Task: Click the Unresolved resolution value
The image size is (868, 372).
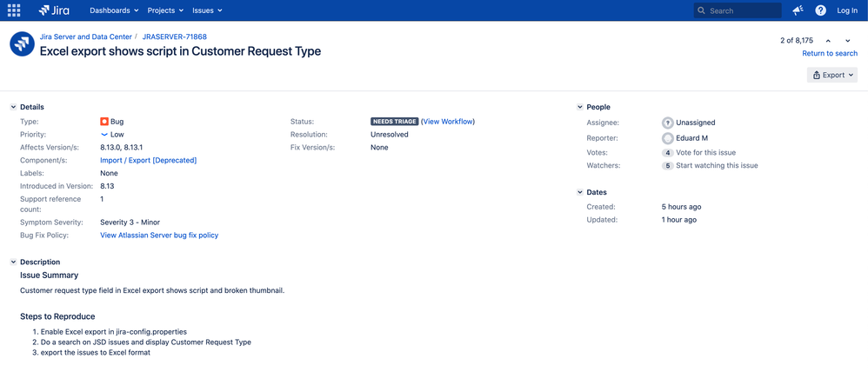Action: 390,135
